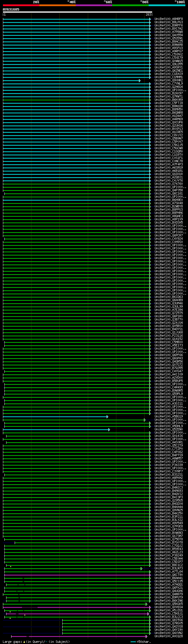The image size is (188, 644).
Task: Click label UniRef100_C0NC78
Action: click(x=169, y=161)
